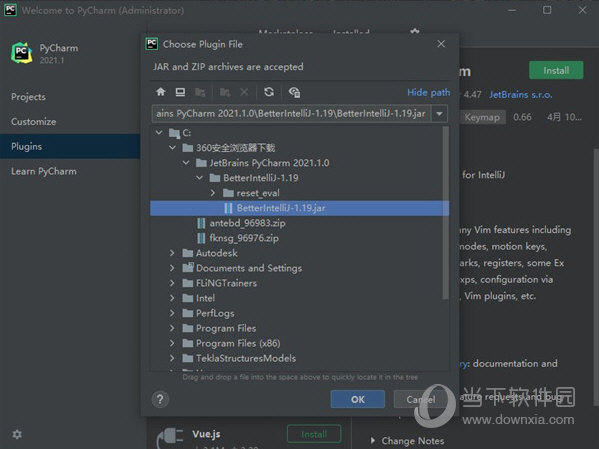Viewport: 599px width, 449px height.
Task: Open the path history dropdown
Action: pyautogui.click(x=439, y=113)
